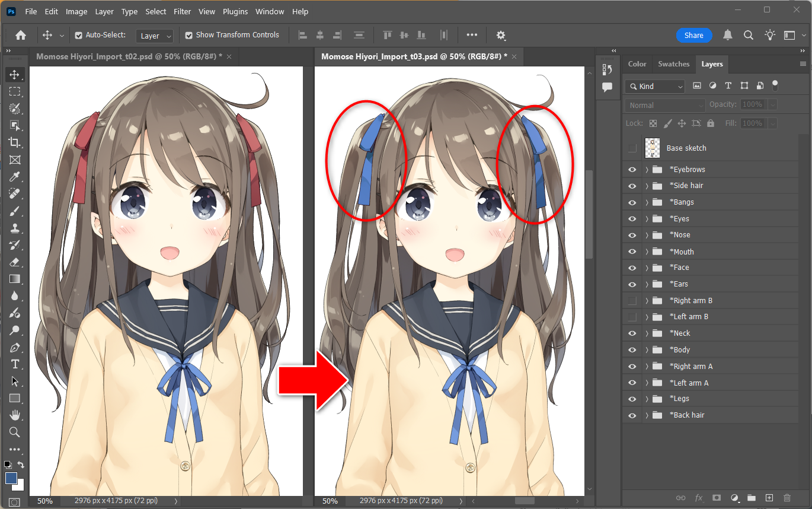Disable Show Transform Controls checkbox
The image size is (812, 509).
189,36
